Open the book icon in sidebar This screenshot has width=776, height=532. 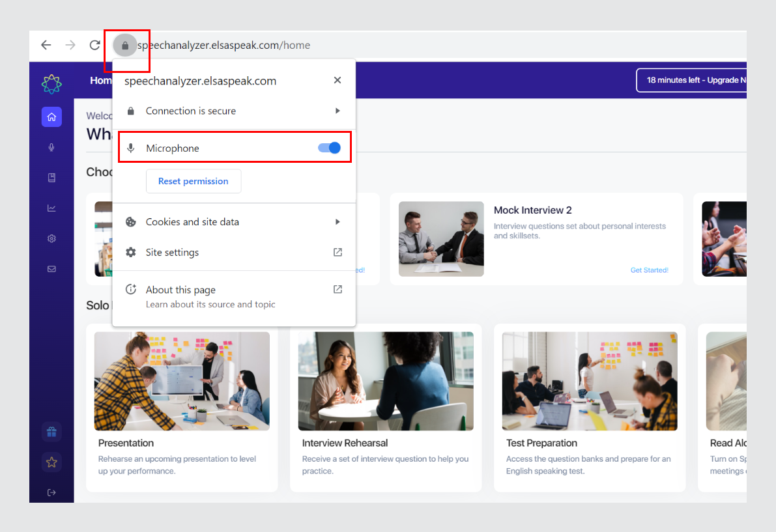point(51,178)
